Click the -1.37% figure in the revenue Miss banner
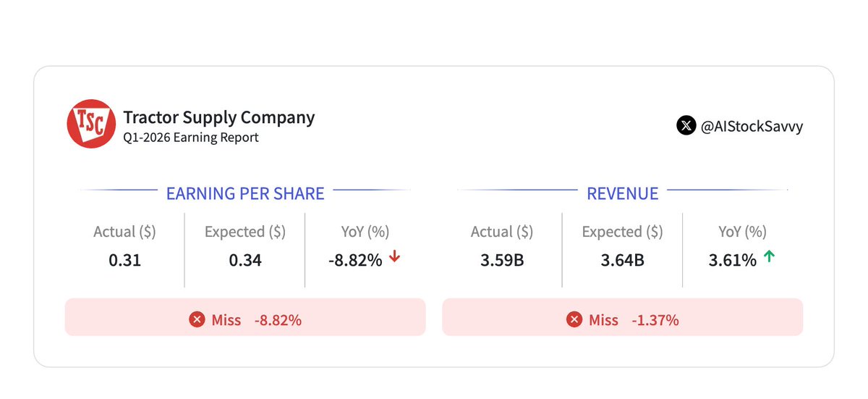This screenshot has height=399, width=868. point(655,320)
